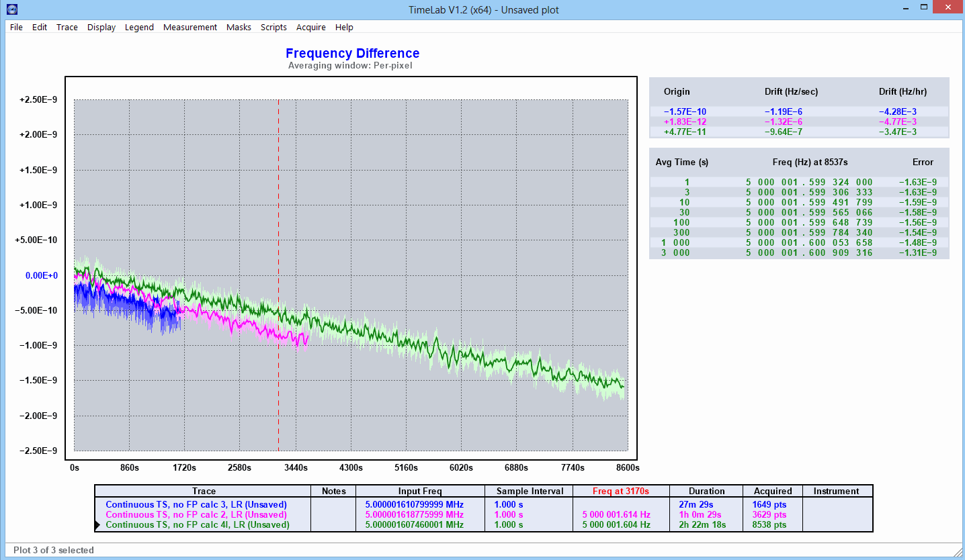
Task: Click the x-axis label 4300s
Action: pos(351,467)
